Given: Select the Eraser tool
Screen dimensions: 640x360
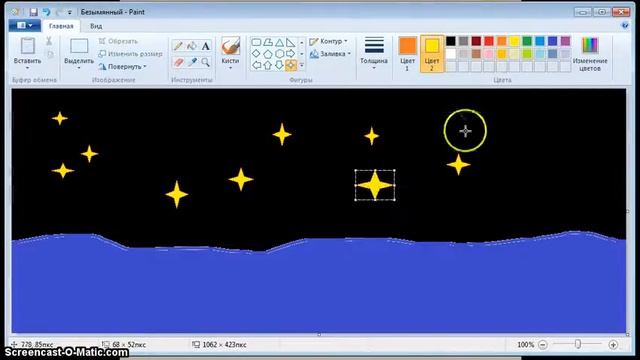Looking at the screenshot, I should (x=178, y=62).
